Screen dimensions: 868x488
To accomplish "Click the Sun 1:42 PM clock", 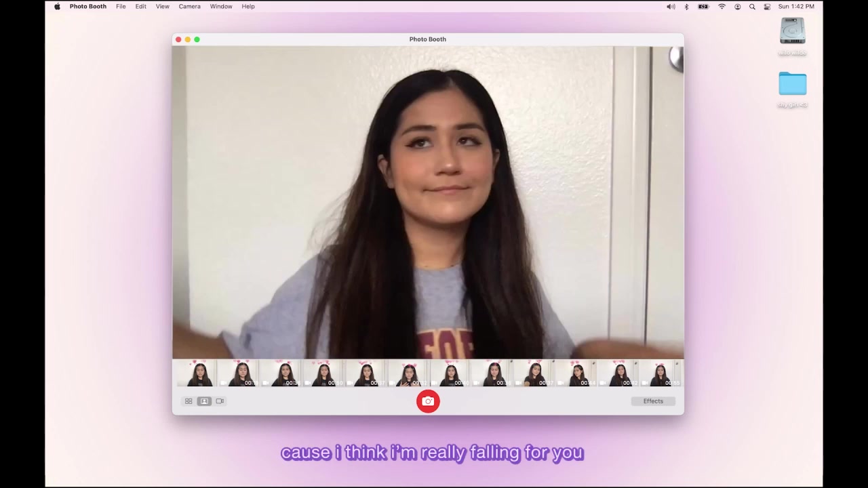I will click(x=796, y=6).
